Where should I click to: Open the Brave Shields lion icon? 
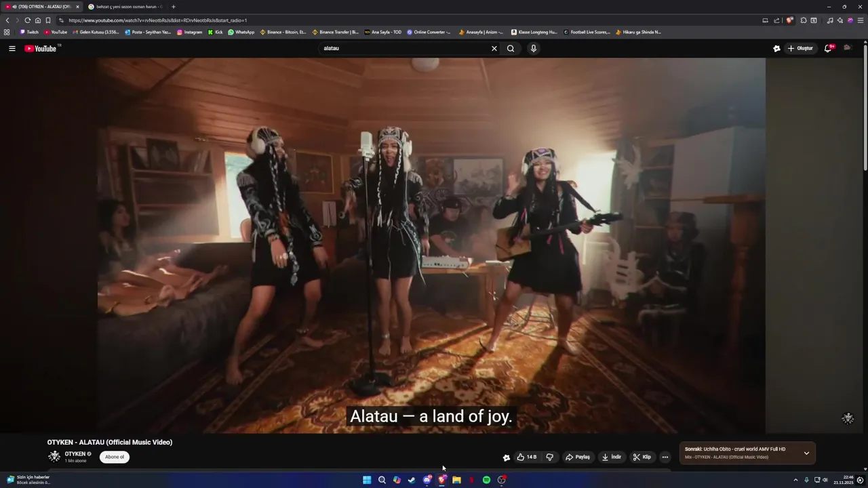[789, 20]
